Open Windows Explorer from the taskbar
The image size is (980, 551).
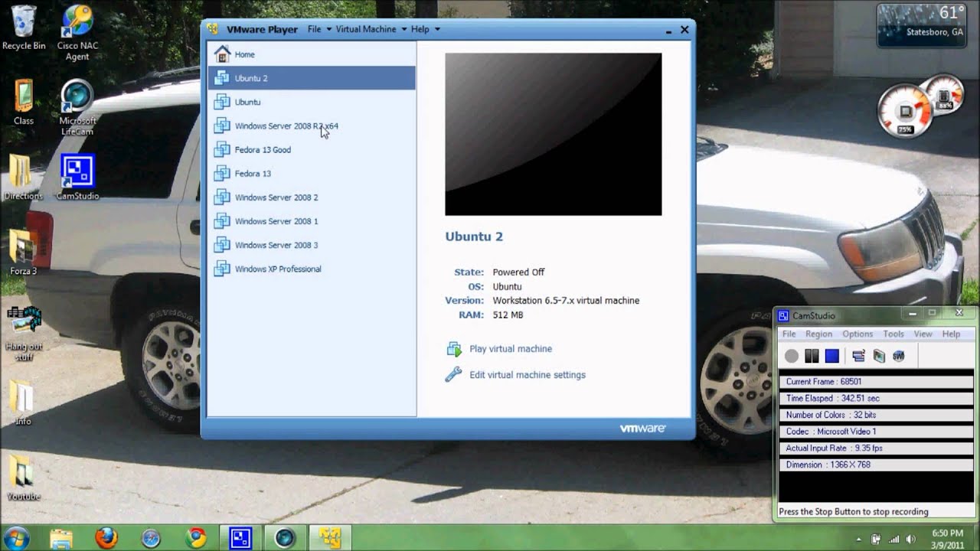(x=61, y=538)
